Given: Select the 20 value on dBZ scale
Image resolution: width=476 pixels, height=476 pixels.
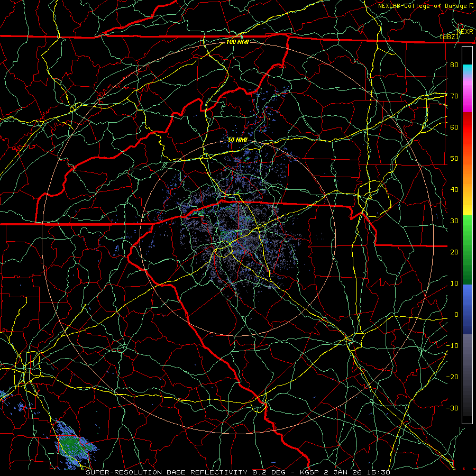Looking at the screenshot, I should [x=454, y=252].
